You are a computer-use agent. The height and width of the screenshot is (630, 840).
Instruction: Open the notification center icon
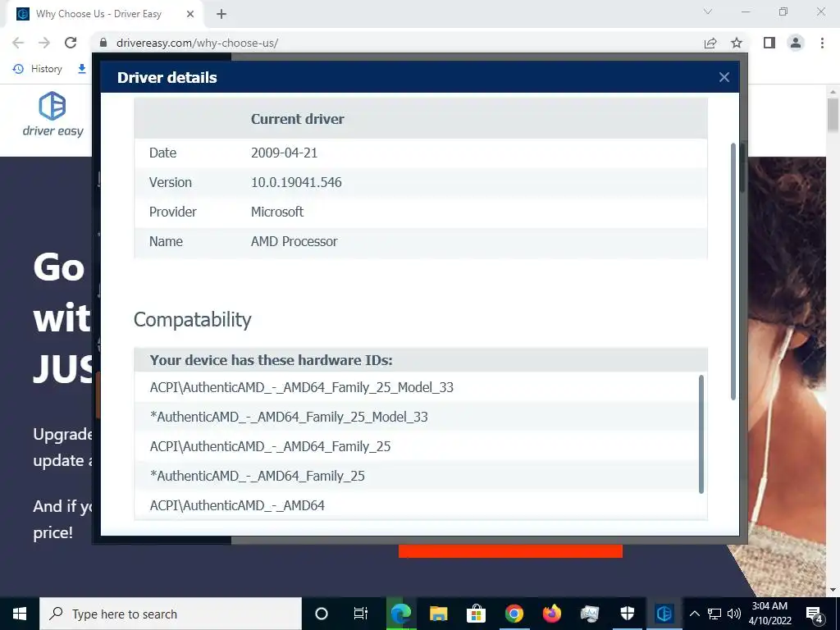click(815, 614)
